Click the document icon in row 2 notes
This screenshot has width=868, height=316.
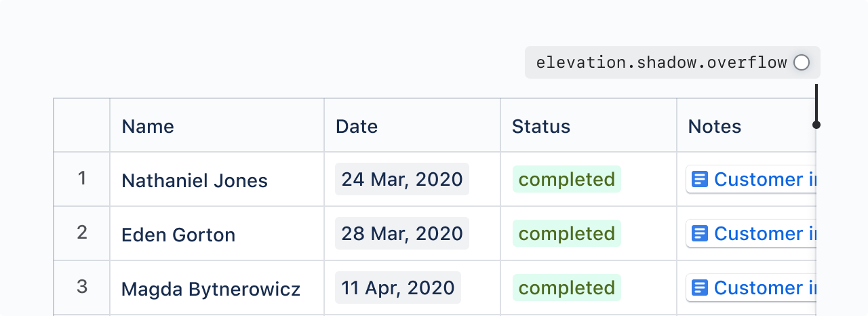[700, 234]
